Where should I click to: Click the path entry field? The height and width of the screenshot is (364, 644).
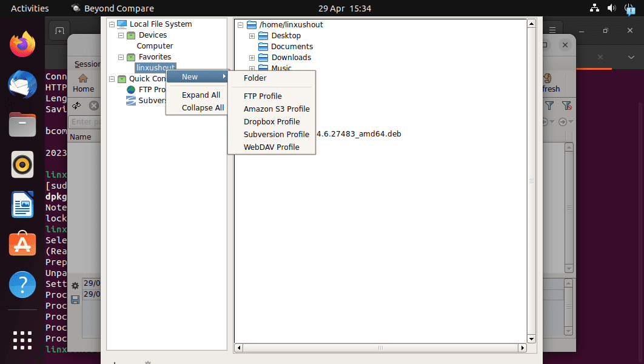click(x=85, y=121)
